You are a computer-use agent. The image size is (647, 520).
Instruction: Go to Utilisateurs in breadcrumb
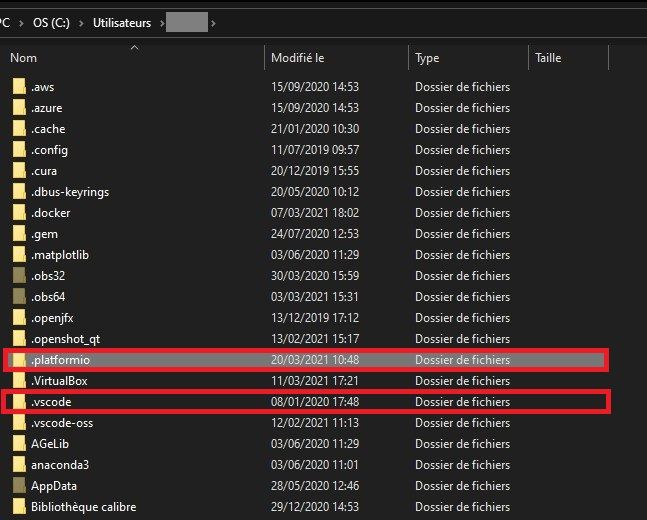(122, 23)
